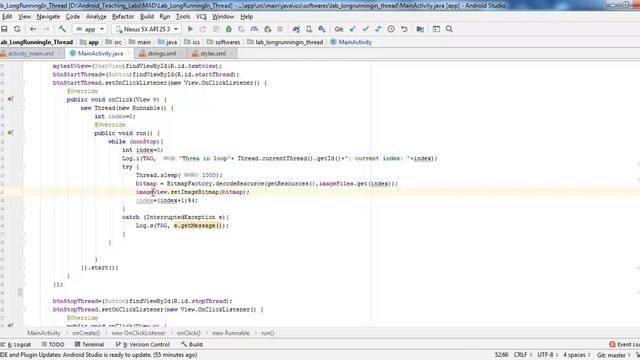Commit changes with the green checkmark icon
This screenshot has width=640, height=360.
(365, 29)
